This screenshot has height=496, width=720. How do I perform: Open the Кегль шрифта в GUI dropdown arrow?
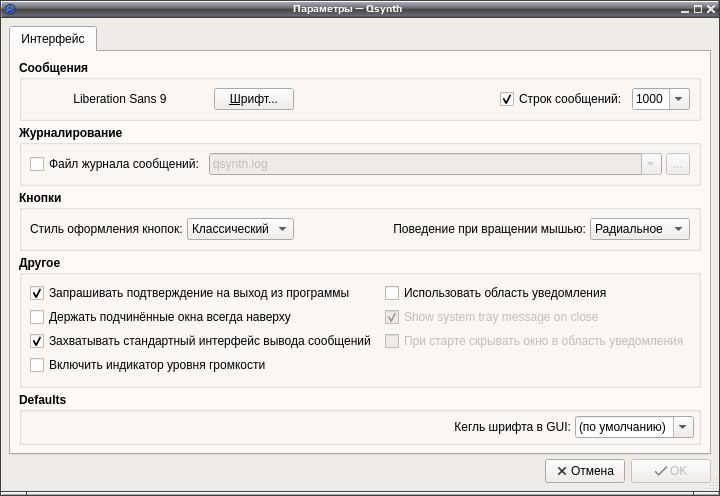click(683, 427)
